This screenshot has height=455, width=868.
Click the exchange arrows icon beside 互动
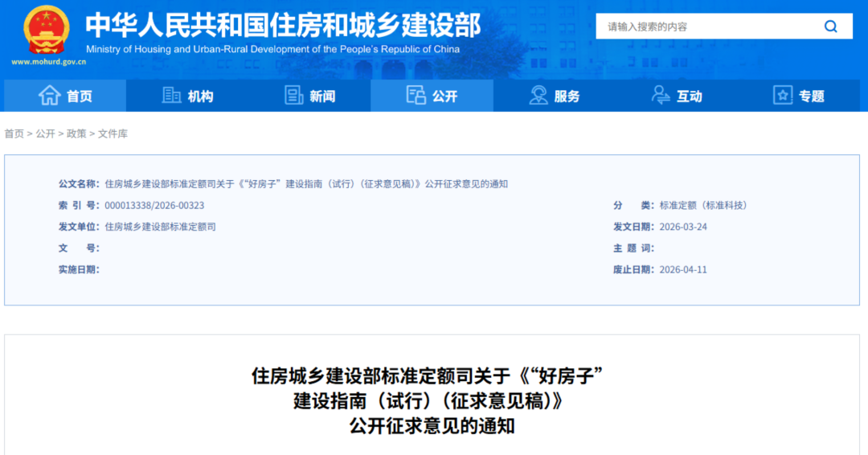click(661, 96)
